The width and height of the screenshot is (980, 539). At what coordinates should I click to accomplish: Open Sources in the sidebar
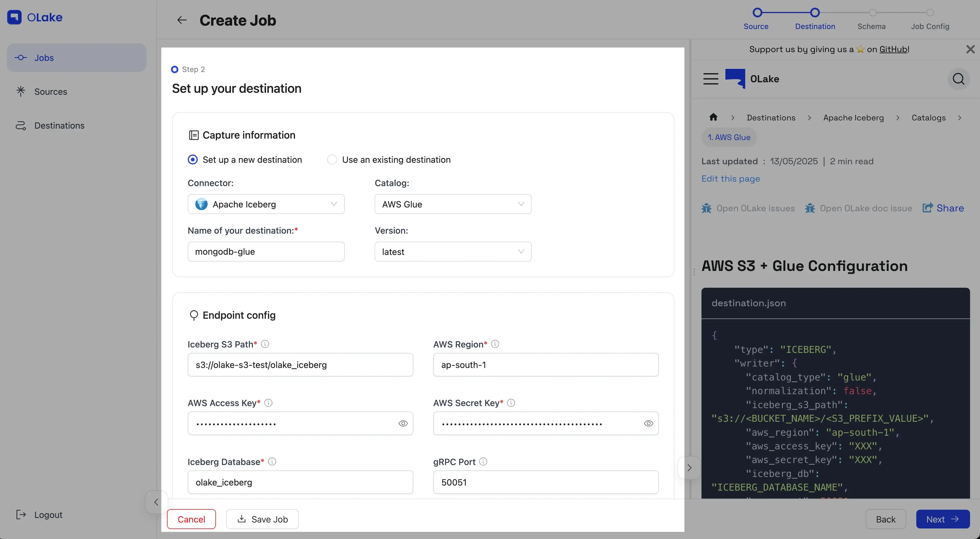pyautogui.click(x=51, y=91)
